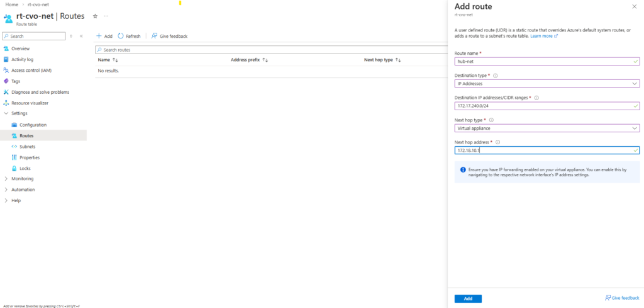The height and width of the screenshot is (308, 644).
Task: Click the Destination IP addresses/CIDR ranges field
Action: tap(547, 106)
